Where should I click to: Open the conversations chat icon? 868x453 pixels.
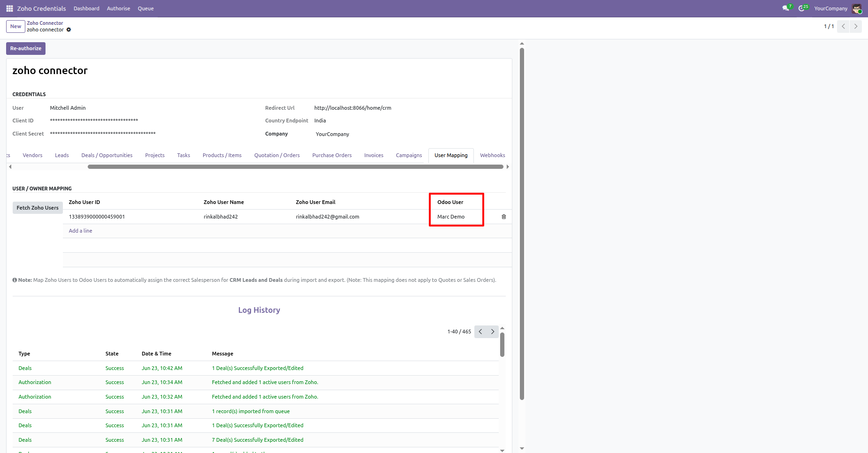click(786, 8)
